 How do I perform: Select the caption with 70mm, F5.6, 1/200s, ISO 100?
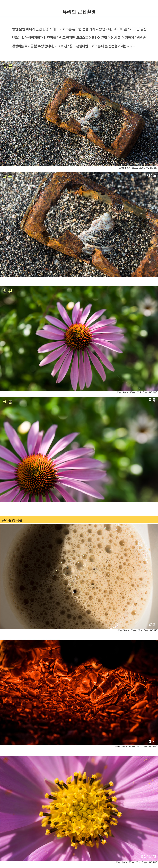click(x=136, y=392)
